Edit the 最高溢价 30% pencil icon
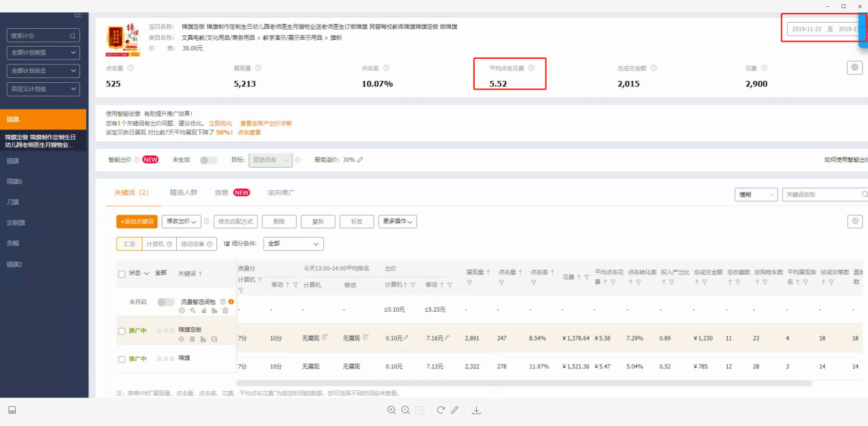This screenshot has width=868, height=426. [360, 160]
